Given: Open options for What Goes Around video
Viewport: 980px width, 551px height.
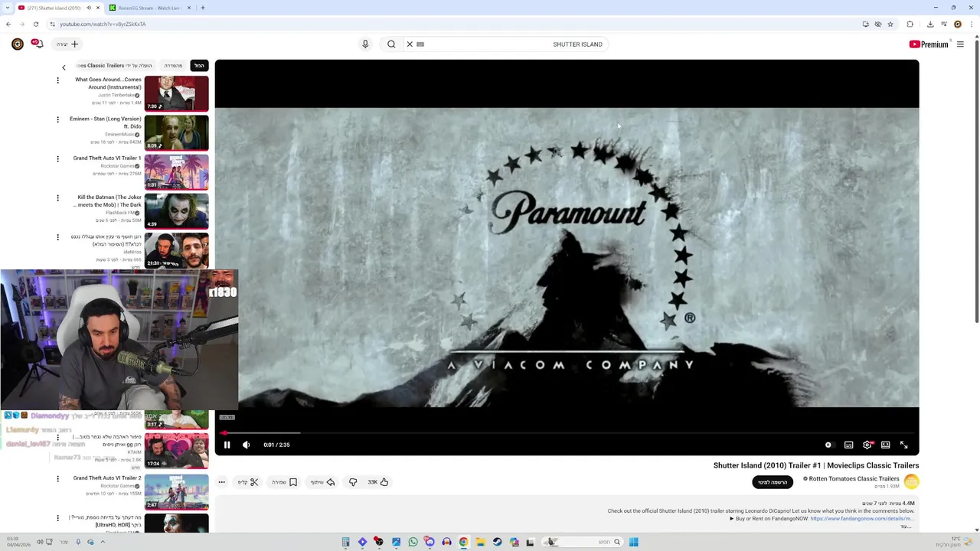Looking at the screenshot, I should [x=57, y=80].
